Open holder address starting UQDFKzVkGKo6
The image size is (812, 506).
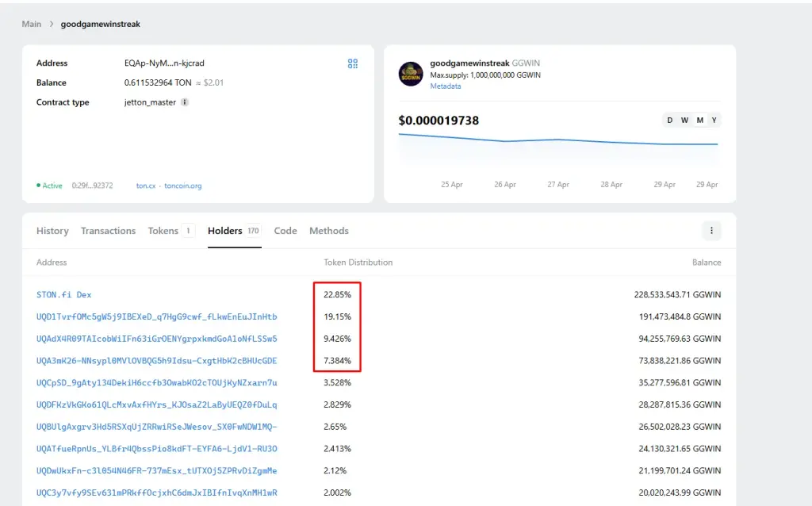(156, 404)
